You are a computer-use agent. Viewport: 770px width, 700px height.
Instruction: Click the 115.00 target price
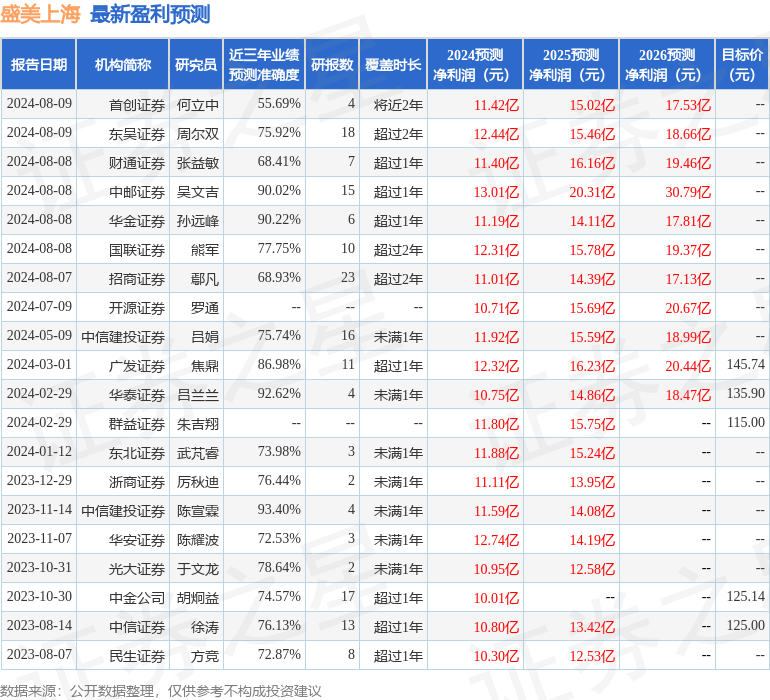[x=745, y=422]
